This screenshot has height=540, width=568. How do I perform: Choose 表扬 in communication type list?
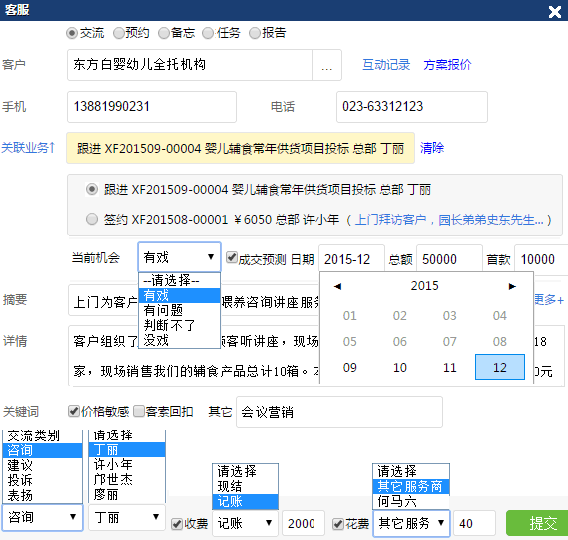(42, 495)
